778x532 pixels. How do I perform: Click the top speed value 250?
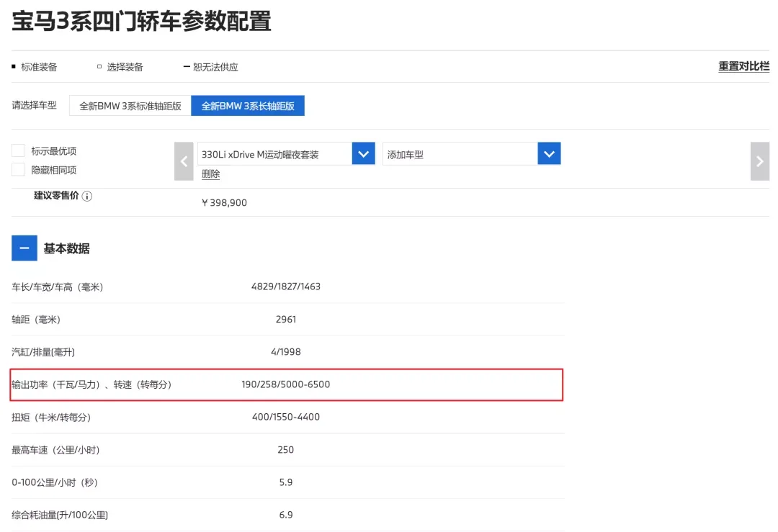click(x=286, y=450)
